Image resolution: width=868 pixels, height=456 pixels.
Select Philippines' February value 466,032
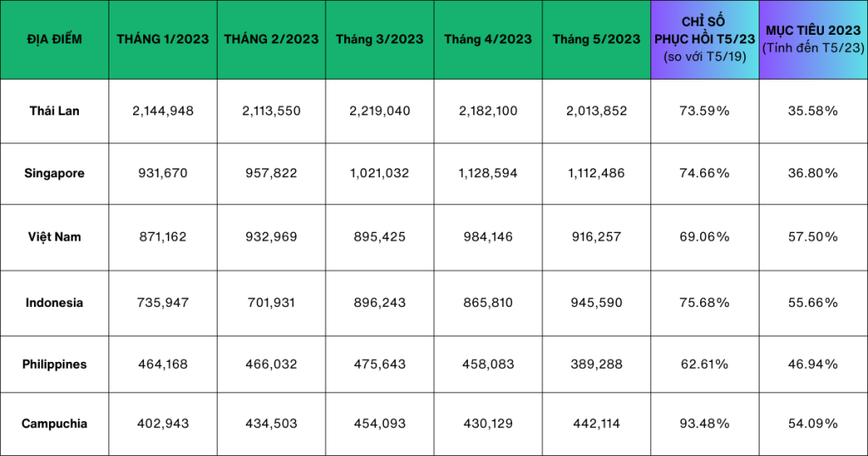[x=271, y=364]
